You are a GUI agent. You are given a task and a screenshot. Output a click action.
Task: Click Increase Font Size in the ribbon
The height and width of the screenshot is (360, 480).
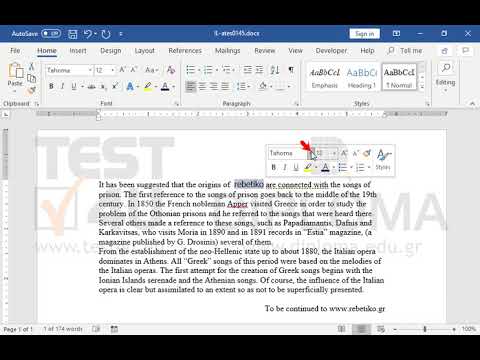[x=122, y=70]
